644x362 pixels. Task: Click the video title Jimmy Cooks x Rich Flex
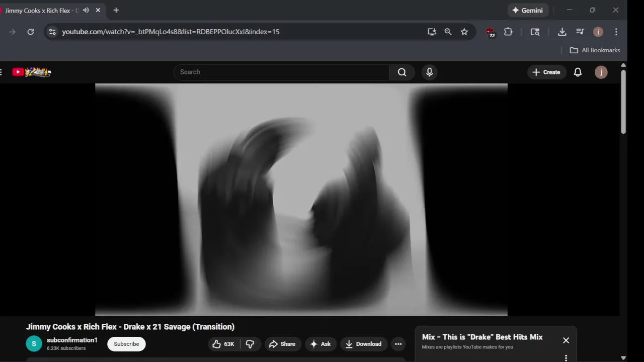(x=130, y=327)
